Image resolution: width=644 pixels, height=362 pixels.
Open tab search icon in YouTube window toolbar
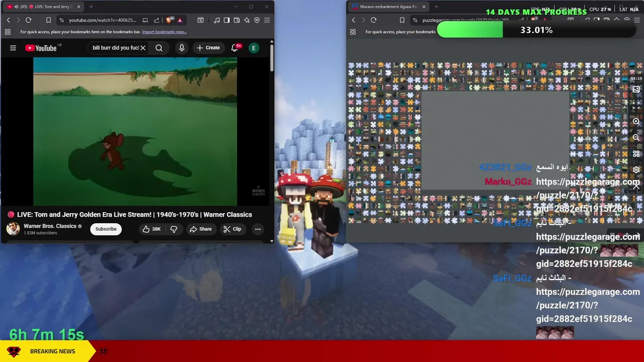[x=200, y=20]
